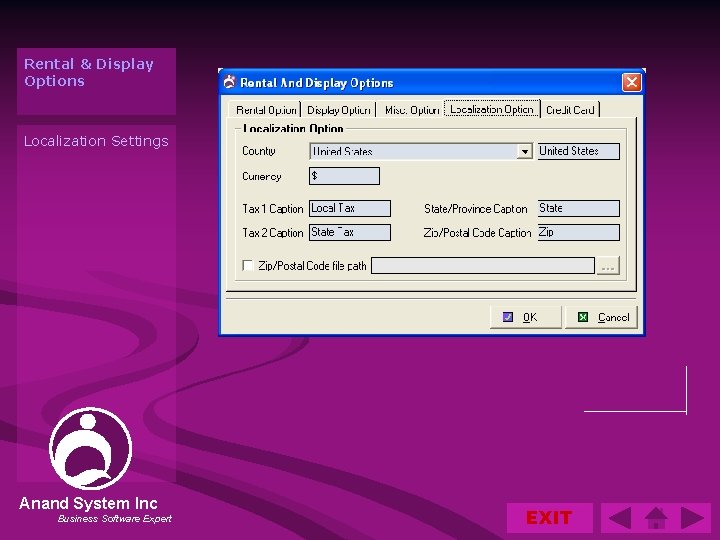The height and width of the screenshot is (540, 720).
Task: Open the Rental Option tab
Action: click(x=265, y=110)
